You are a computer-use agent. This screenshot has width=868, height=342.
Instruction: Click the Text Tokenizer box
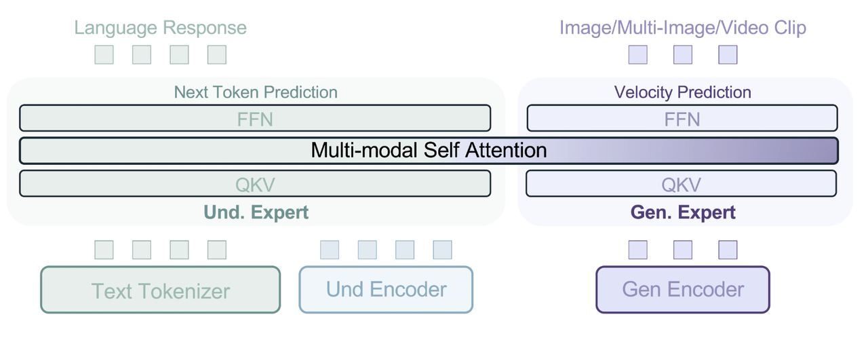160,290
